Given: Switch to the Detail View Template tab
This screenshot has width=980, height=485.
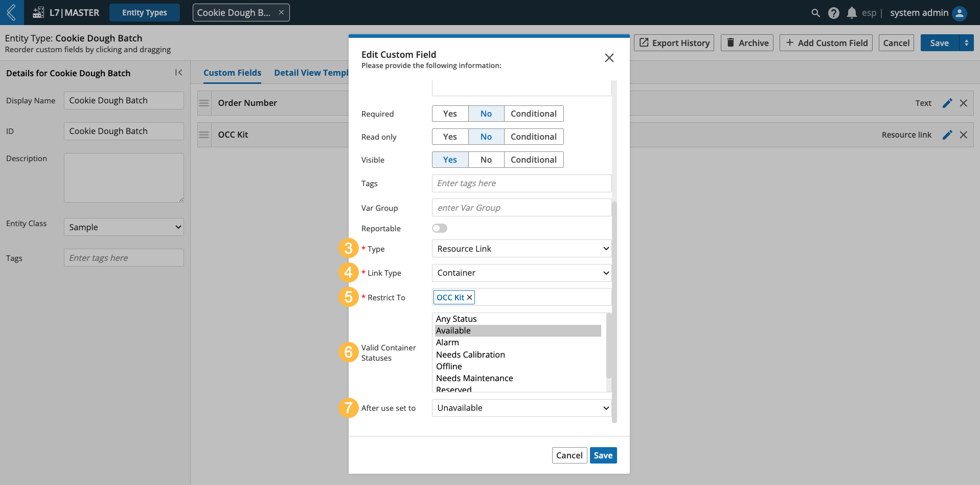Looking at the screenshot, I should tap(311, 73).
